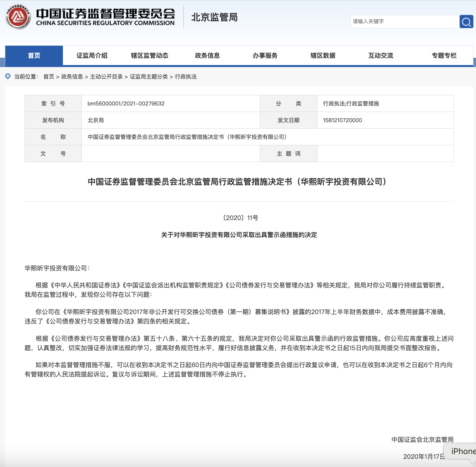The height and width of the screenshot is (467, 476).
Task: Open the 互动交流 navigation item
Action: [381, 55]
